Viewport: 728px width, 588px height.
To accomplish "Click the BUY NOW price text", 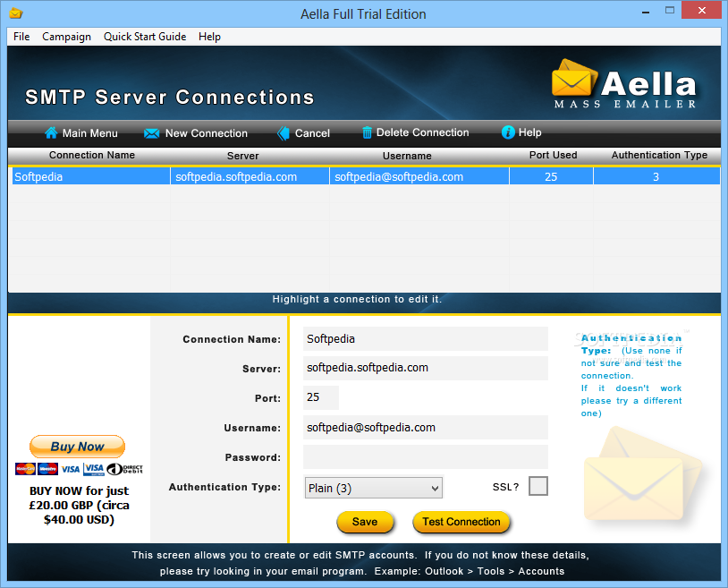I will 79,505.
